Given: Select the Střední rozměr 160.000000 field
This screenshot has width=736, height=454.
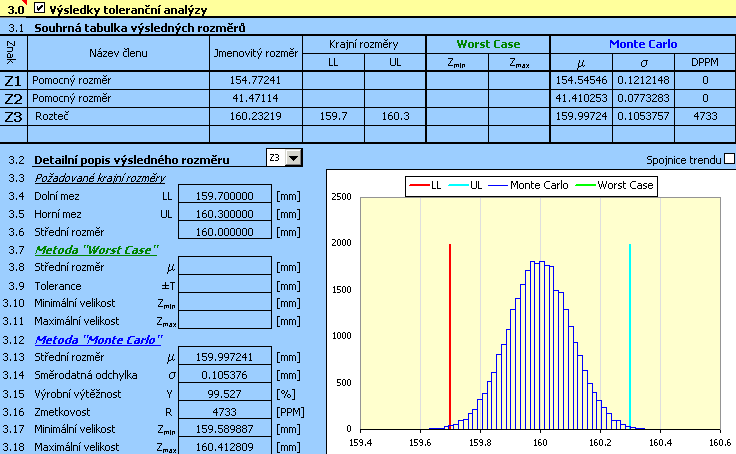Looking at the screenshot, I should [225, 232].
